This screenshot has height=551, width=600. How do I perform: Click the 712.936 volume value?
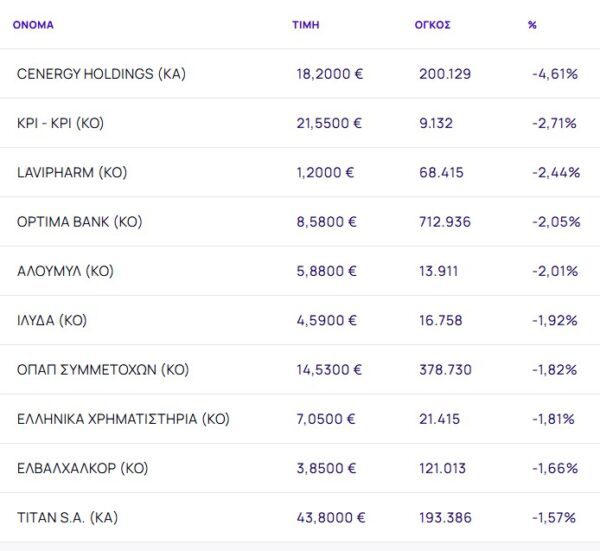point(445,222)
